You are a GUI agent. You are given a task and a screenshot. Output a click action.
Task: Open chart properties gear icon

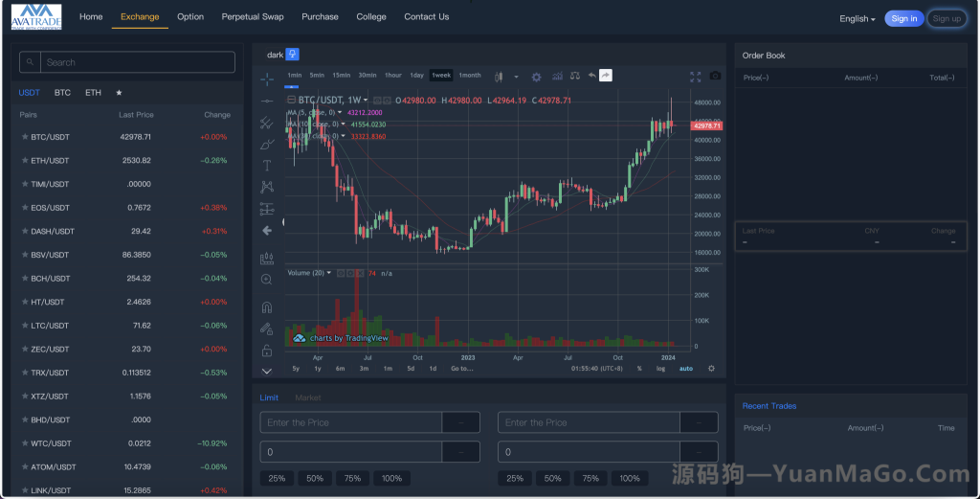click(536, 77)
